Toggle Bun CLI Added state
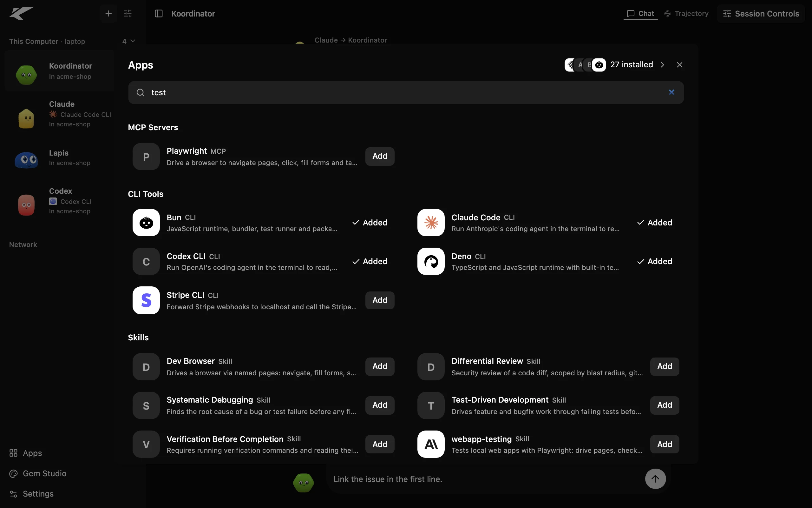Image resolution: width=812 pixels, height=508 pixels. 370,223
